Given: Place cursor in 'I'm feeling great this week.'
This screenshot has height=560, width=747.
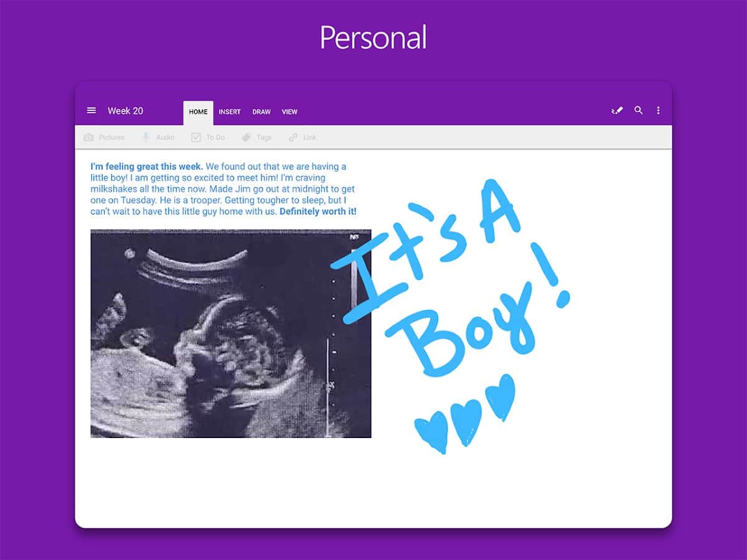Looking at the screenshot, I should [146, 167].
